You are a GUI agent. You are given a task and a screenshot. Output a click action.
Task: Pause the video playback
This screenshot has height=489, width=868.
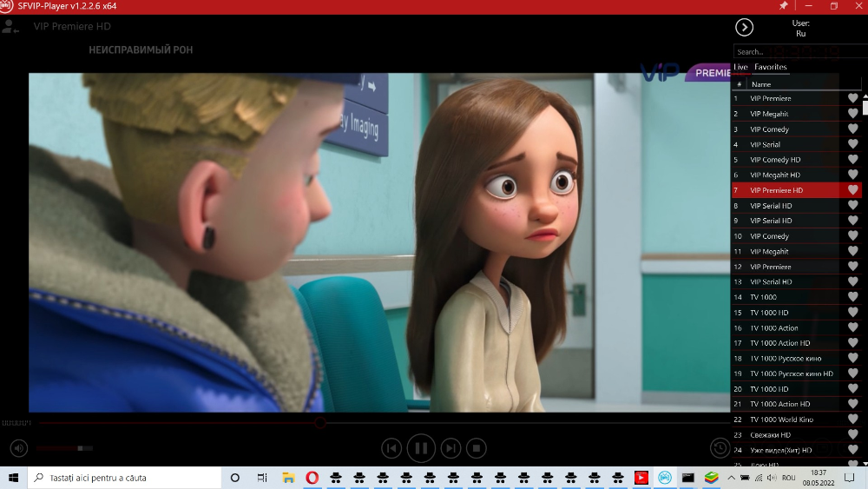(x=421, y=448)
